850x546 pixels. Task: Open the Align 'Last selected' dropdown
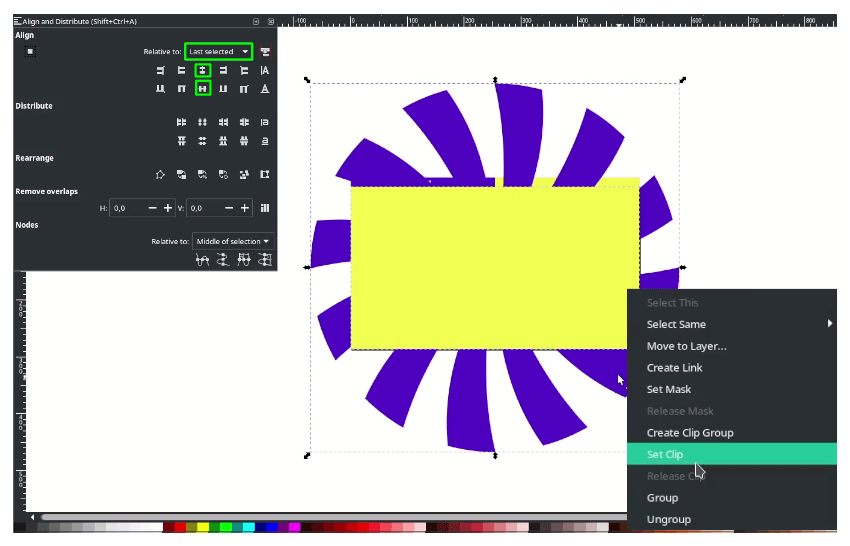tap(218, 52)
